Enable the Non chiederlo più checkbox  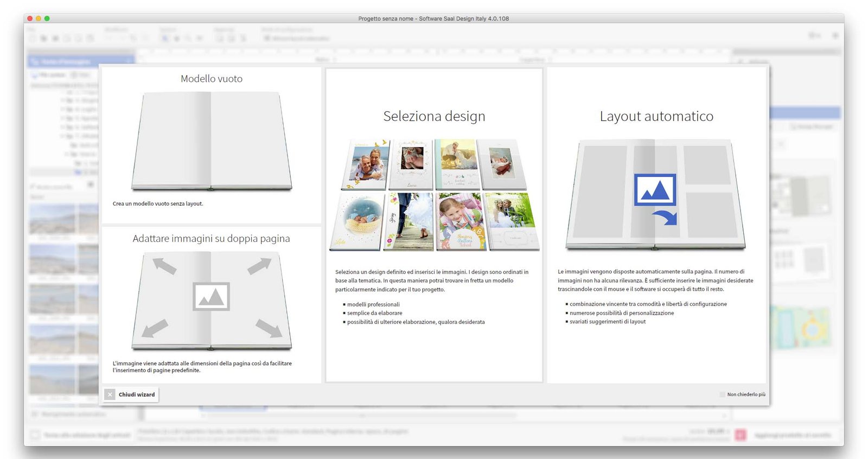(722, 394)
